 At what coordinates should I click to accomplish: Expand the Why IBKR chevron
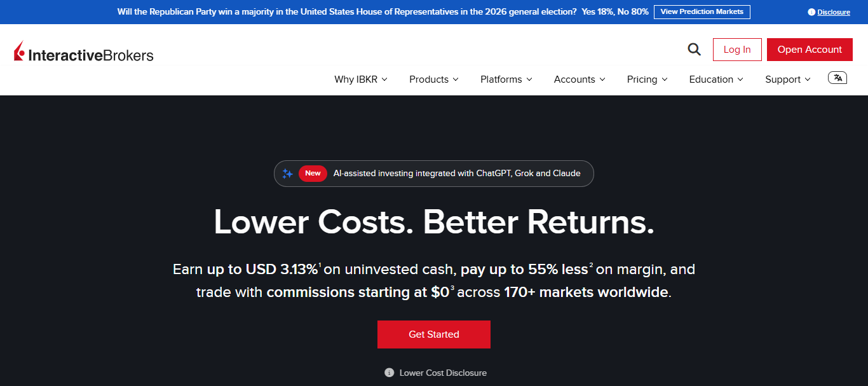click(x=384, y=79)
